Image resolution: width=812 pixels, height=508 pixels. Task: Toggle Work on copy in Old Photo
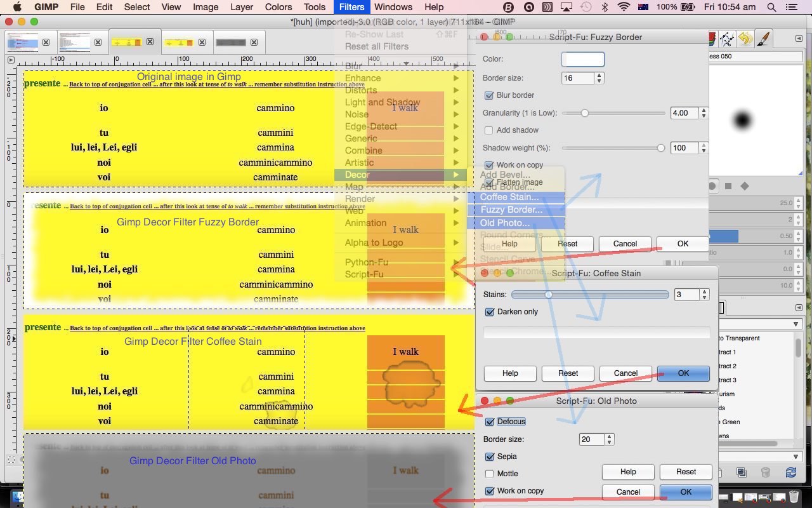490,491
